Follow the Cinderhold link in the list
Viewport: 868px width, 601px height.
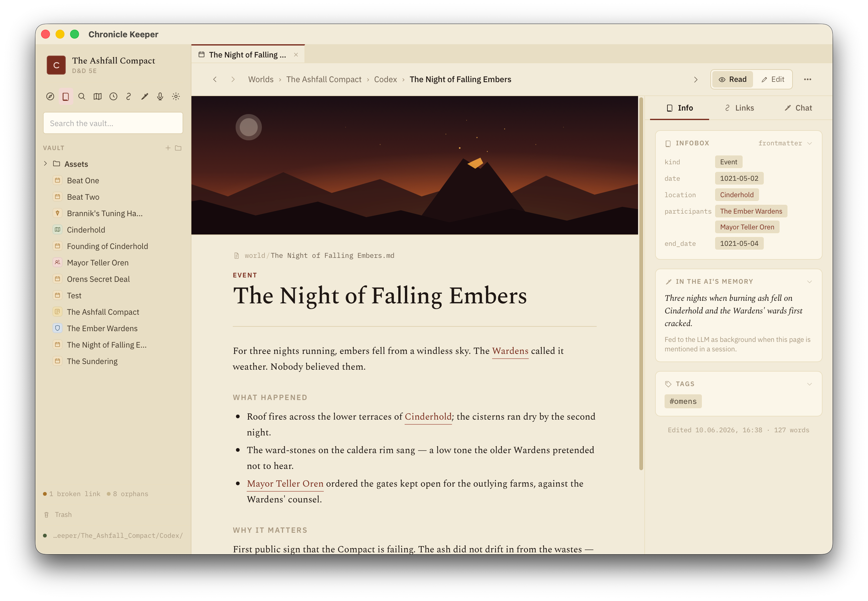(x=428, y=417)
